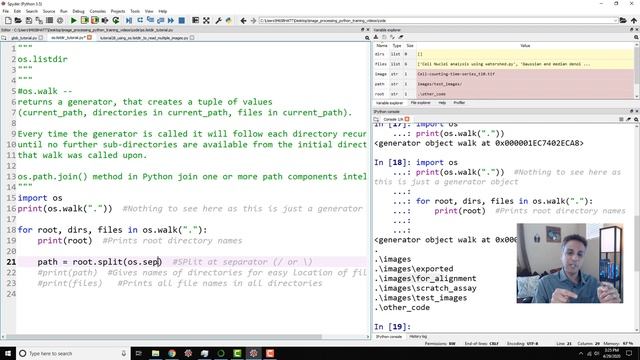This screenshot has width=640, height=360.
Task: Open the Debug menu
Action: [x=78, y=11]
